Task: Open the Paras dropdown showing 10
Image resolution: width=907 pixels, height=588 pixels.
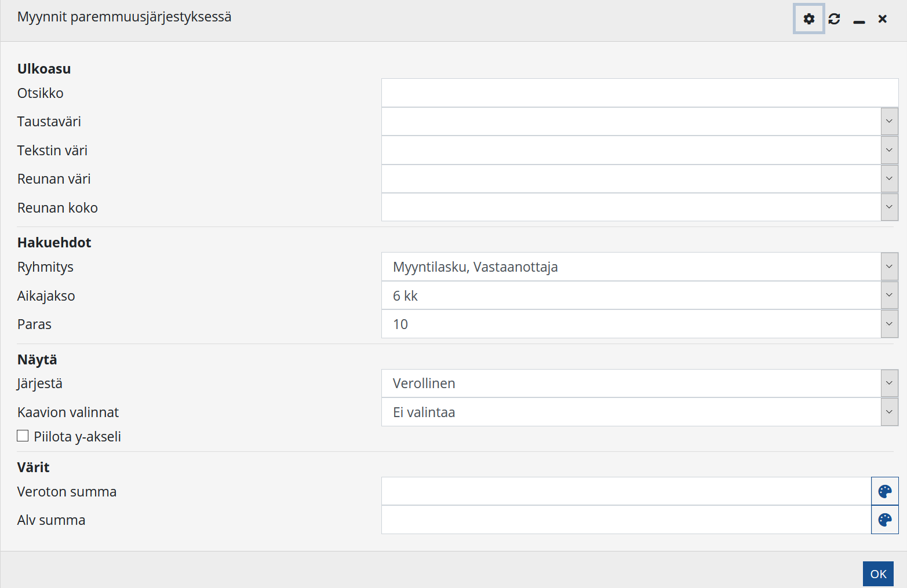Action: 889,324
